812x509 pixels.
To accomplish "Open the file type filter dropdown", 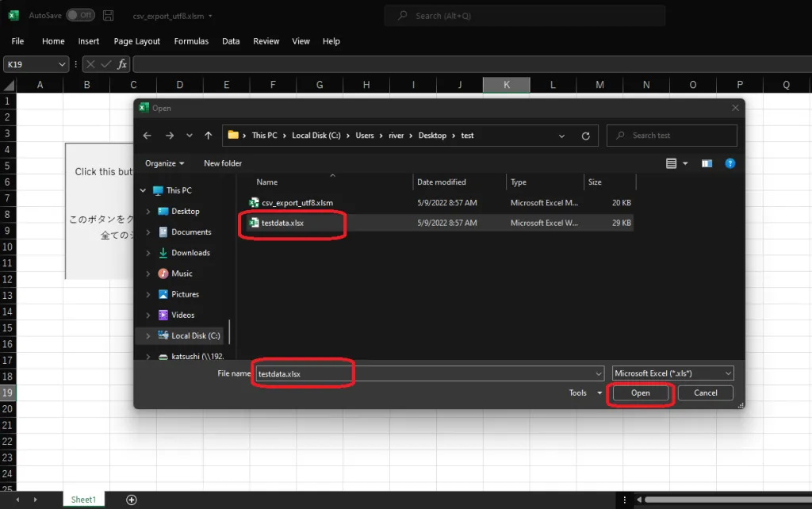I will tap(672, 373).
